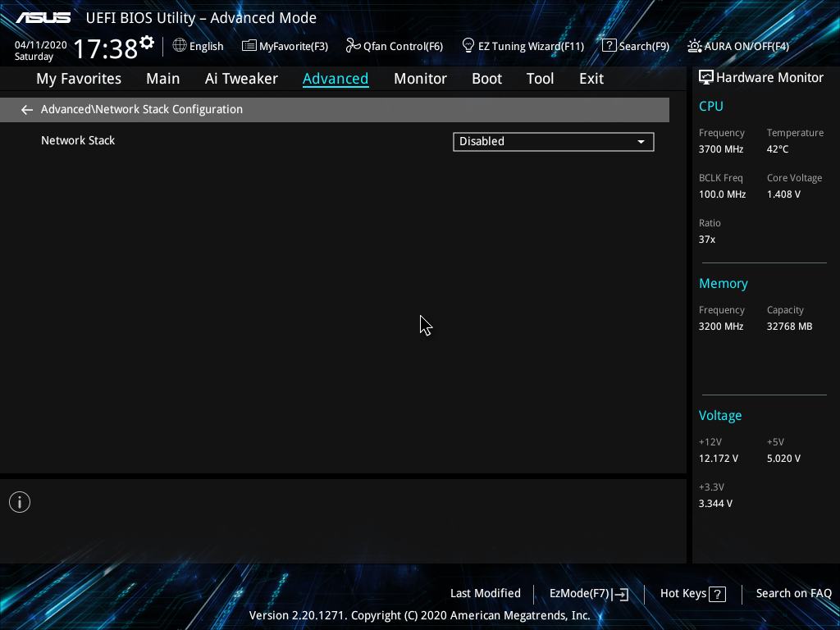Screen dimensions: 840x630
Task: Click the globe language icon
Action: 180,46
